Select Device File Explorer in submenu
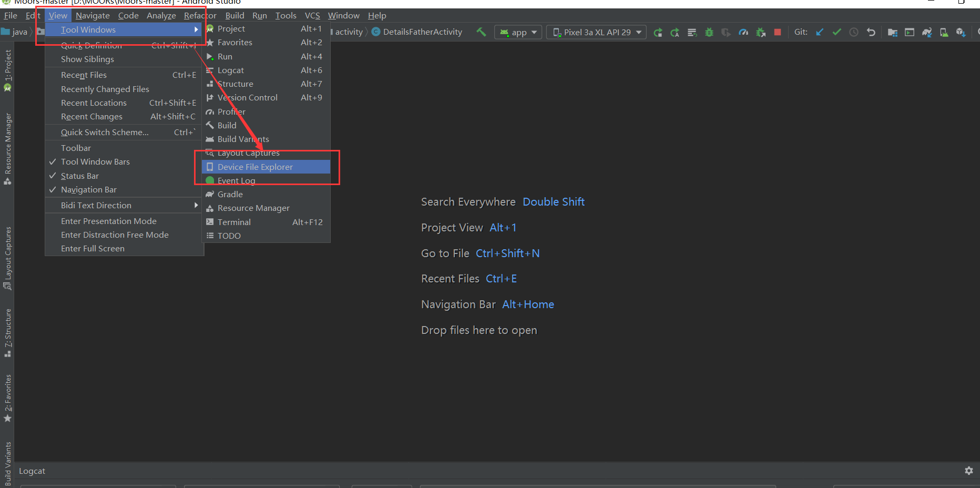This screenshot has height=488, width=980. (266, 167)
